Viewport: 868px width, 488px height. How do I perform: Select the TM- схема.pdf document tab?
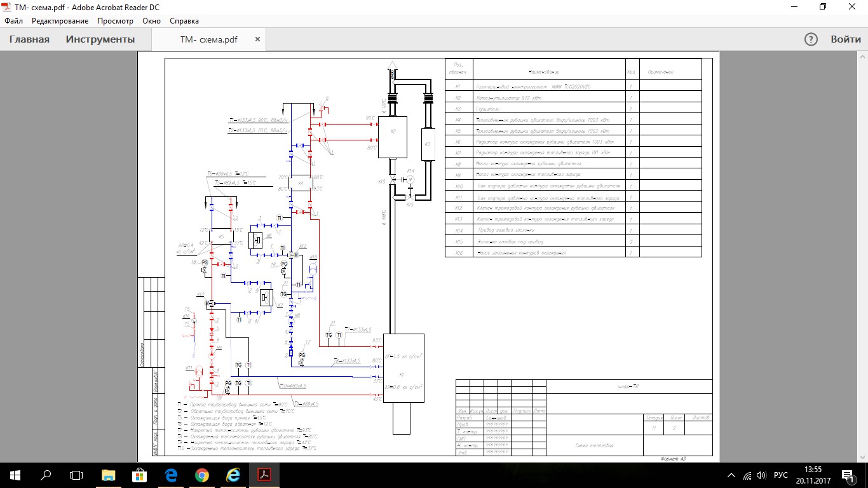point(208,39)
